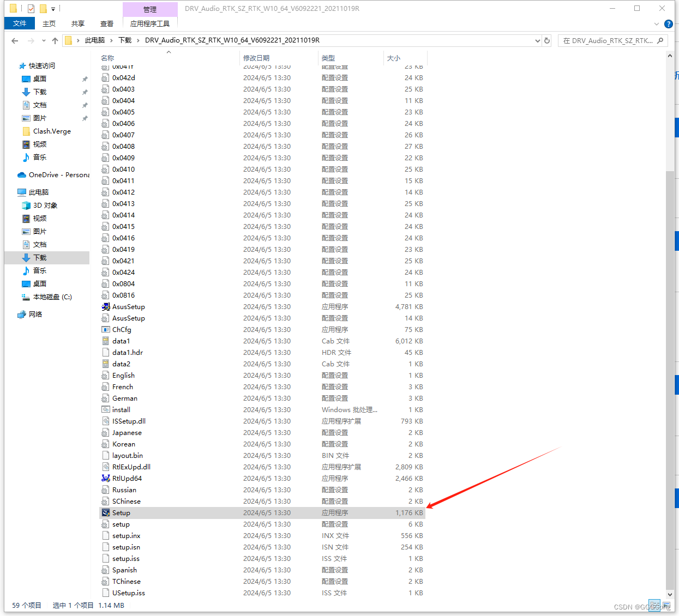Screen dimensions: 679x616
Task: Select the SChinese config file icon
Action: [106, 502]
